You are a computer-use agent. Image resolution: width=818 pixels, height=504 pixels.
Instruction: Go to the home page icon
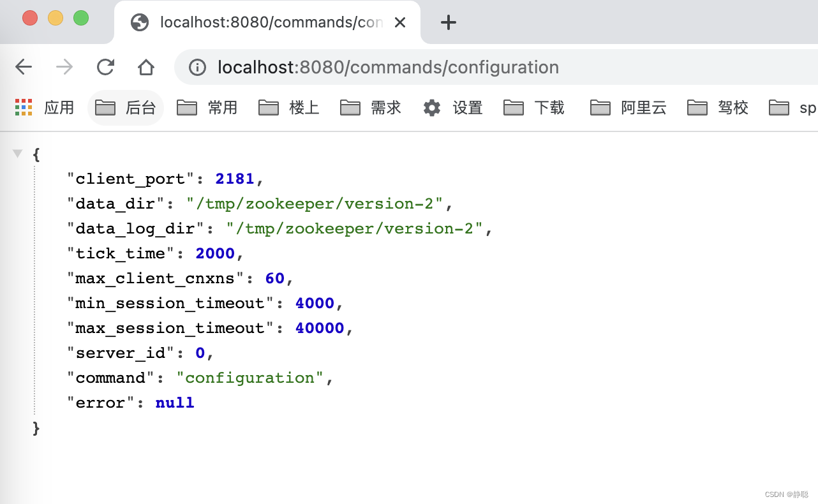coord(146,67)
